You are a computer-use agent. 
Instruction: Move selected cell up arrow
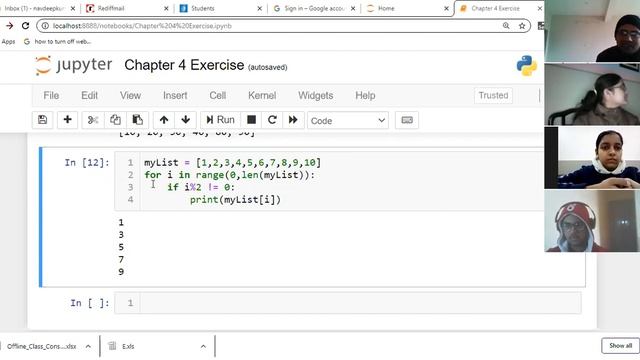[x=164, y=120]
